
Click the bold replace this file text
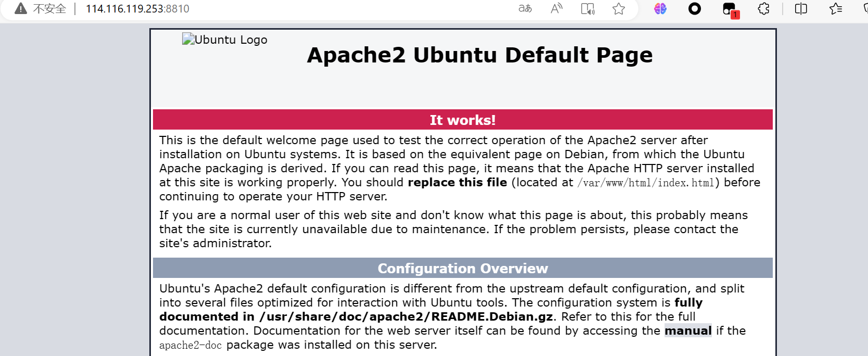coord(457,182)
